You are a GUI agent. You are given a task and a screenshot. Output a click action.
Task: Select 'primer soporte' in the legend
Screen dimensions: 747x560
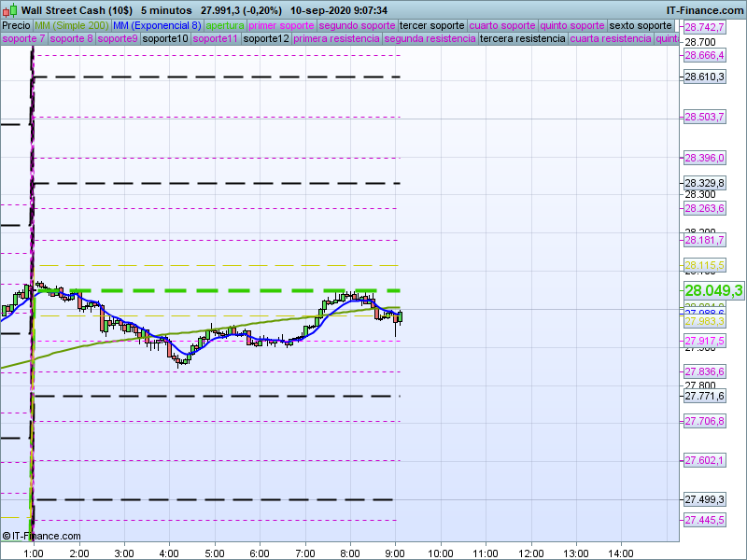[x=281, y=25]
